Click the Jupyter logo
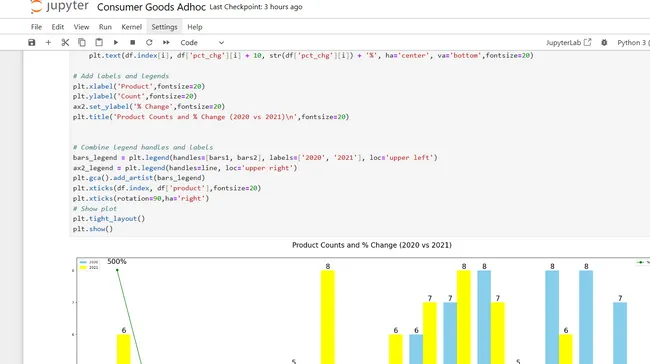This screenshot has width=650, height=364. [59, 7]
